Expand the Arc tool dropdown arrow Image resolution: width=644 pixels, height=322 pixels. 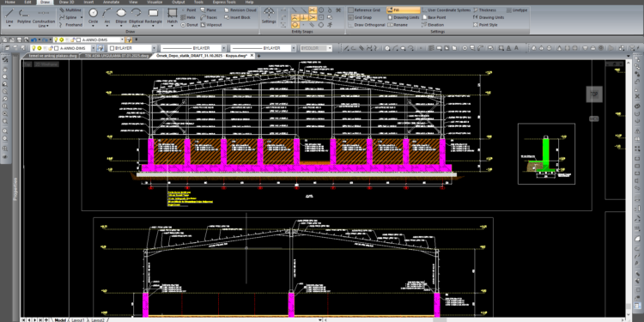point(107,26)
